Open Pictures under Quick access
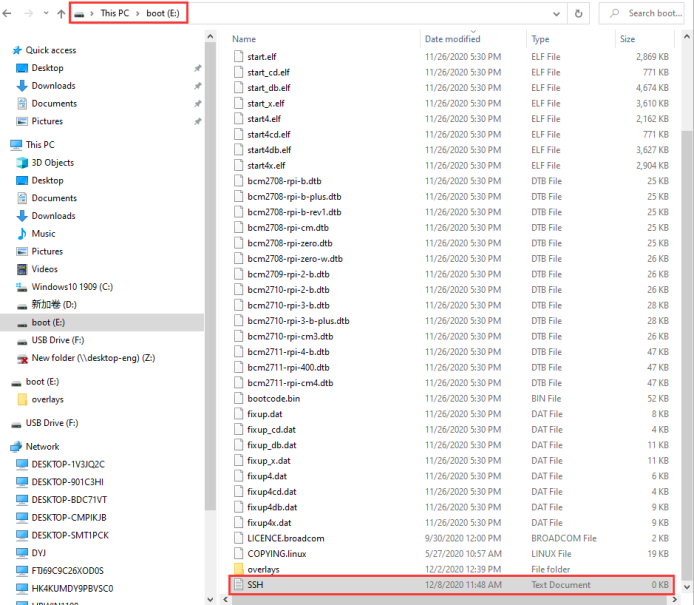Viewport: 694px width, 605px height. click(x=47, y=121)
